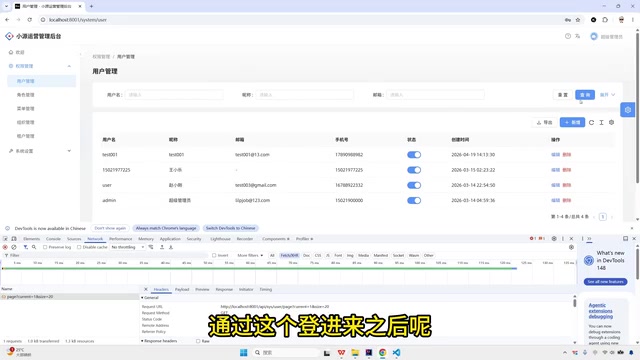
Task: Bookmark this page with the star icon
Action: click(578, 20)
